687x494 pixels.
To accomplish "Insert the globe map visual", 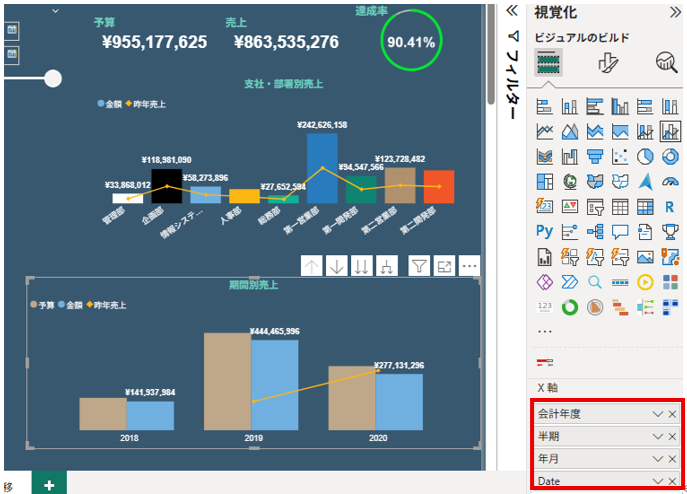I will 570,181.
